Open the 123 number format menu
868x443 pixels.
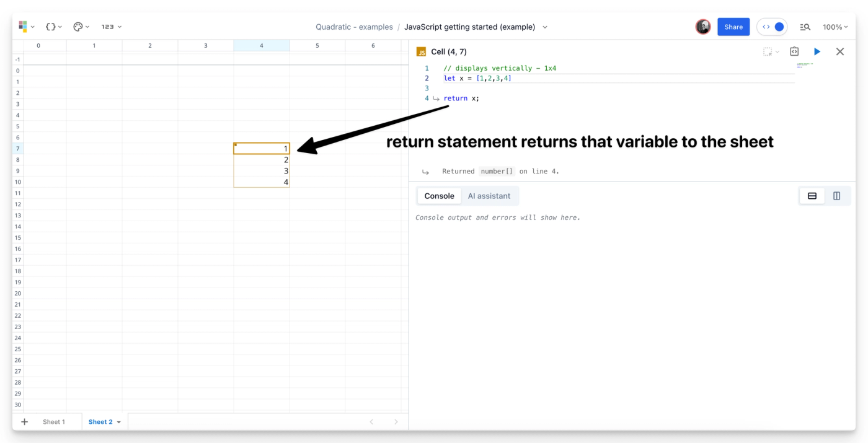pos(112,27)
